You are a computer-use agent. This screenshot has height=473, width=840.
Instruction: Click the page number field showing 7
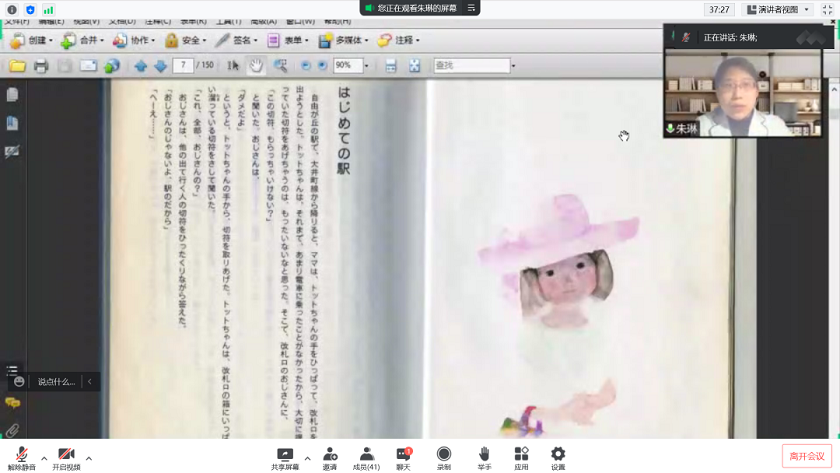click(183, 65)
